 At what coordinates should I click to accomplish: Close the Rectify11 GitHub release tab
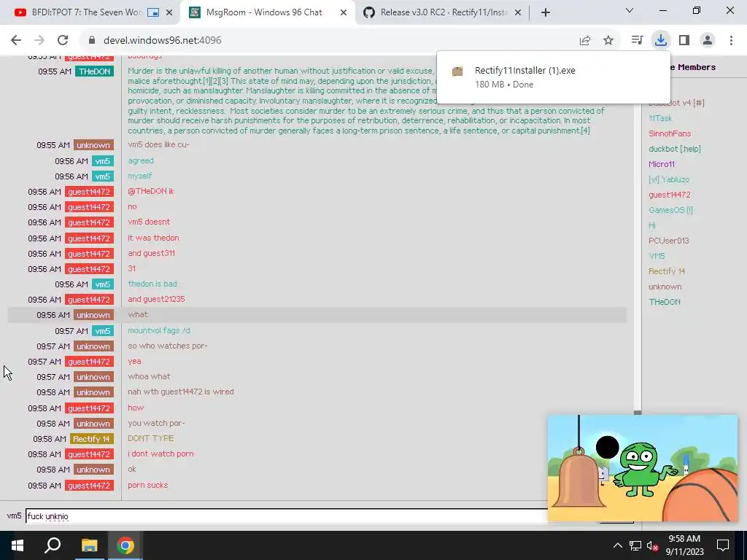pyautogui.click(x=519, y=13)
